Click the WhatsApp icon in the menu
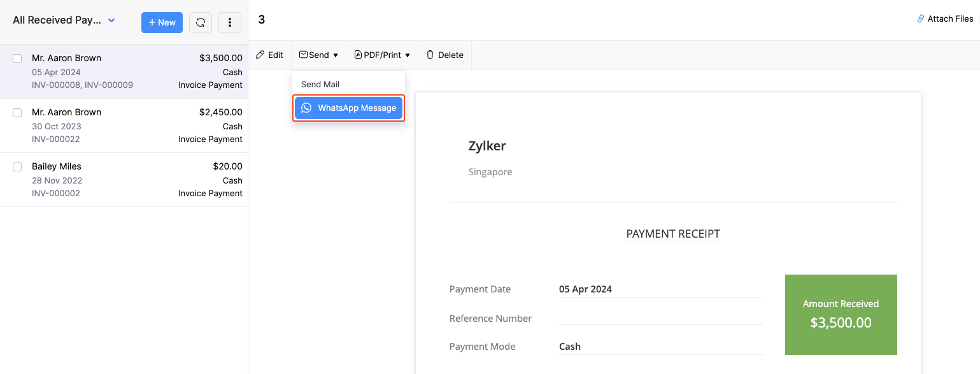This screenshot has height=374, width=980. pos(306,108)
